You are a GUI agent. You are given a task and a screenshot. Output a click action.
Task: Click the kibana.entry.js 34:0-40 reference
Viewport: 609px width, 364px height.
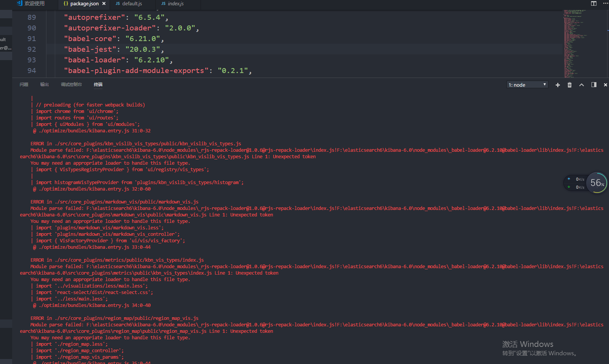point(92,305)
